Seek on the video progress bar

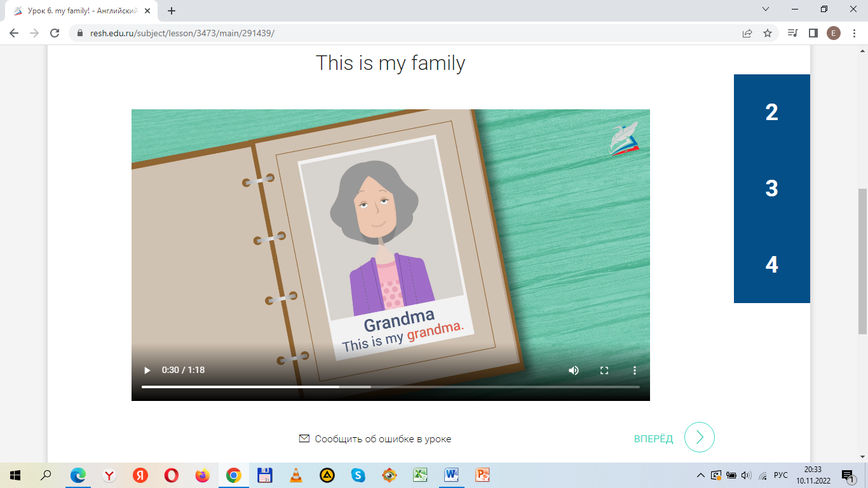[390, 386]
